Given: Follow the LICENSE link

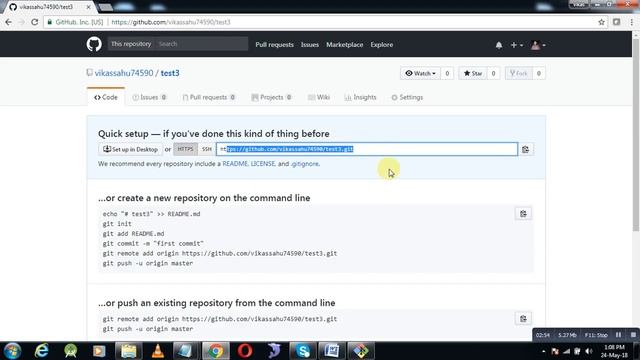Looking at the screenshot, I should 263,164.
